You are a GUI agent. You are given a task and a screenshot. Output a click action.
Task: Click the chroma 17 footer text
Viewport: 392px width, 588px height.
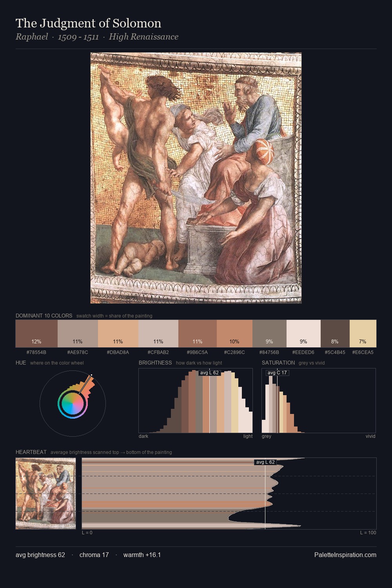pos(94,555)
